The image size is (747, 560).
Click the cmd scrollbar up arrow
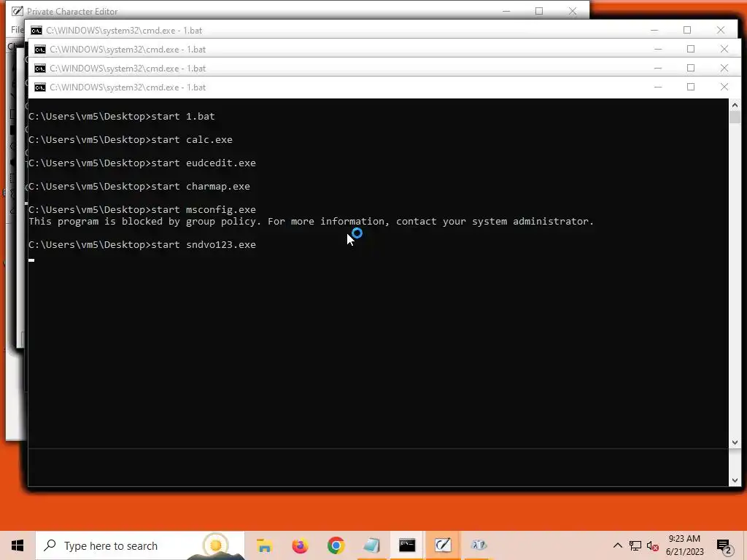(735, 105)
